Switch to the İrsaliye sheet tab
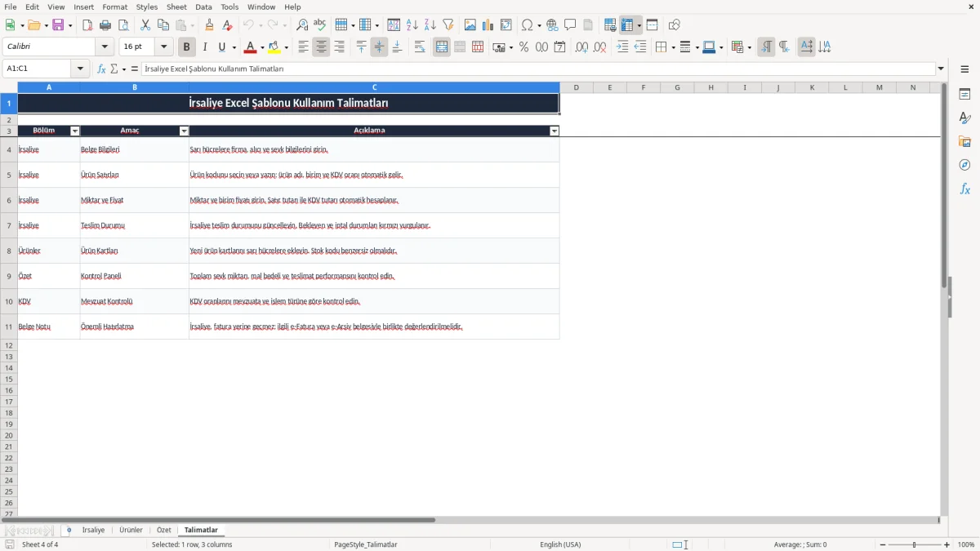980x551 pixels. click(94, 531)
